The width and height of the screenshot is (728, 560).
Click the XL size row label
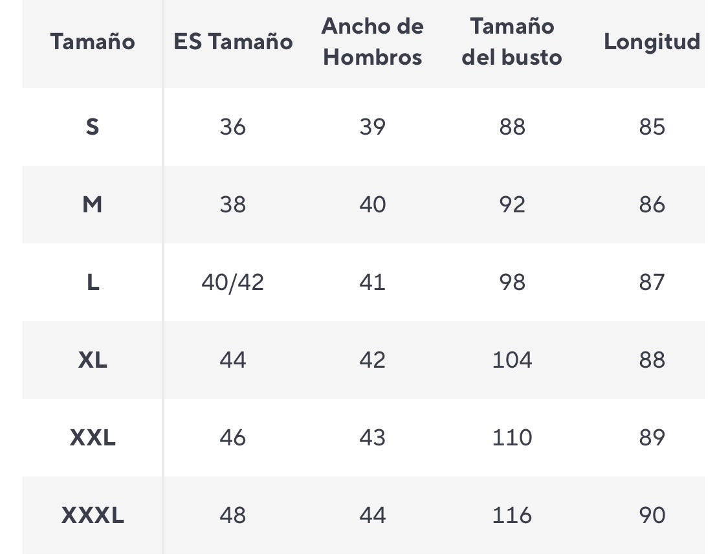click(x=93, y=360)
